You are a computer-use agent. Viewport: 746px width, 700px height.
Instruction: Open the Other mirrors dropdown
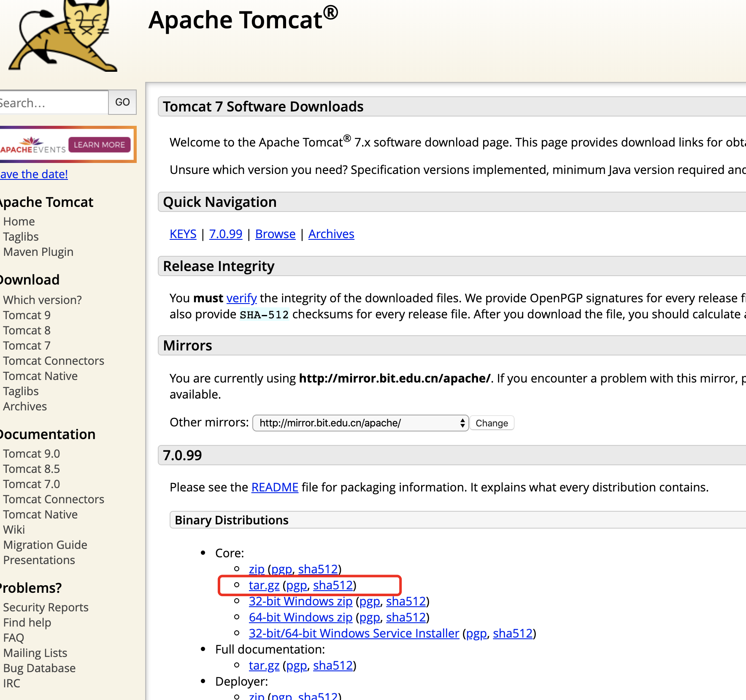click(360, 423)
